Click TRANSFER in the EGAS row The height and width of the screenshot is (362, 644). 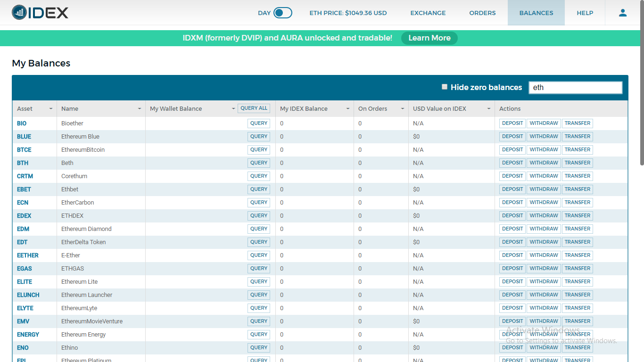(x=578, y=269)
